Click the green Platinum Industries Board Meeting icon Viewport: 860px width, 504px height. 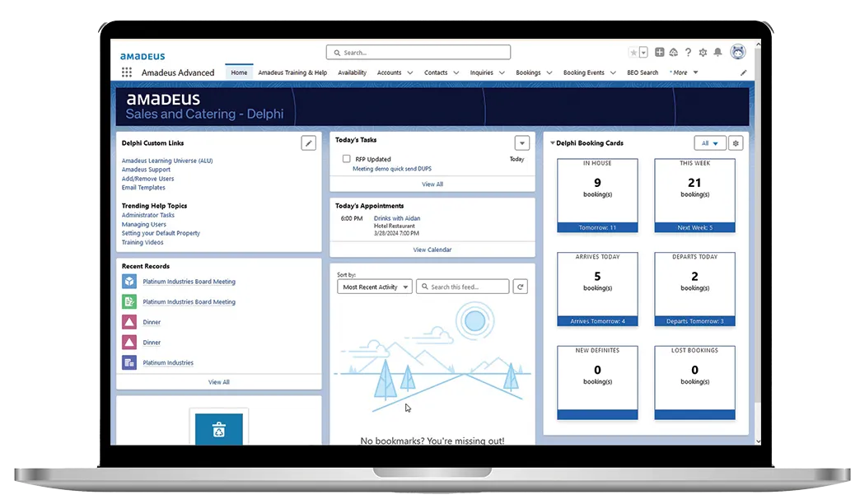pyautogui.click(x=129, y=301)
